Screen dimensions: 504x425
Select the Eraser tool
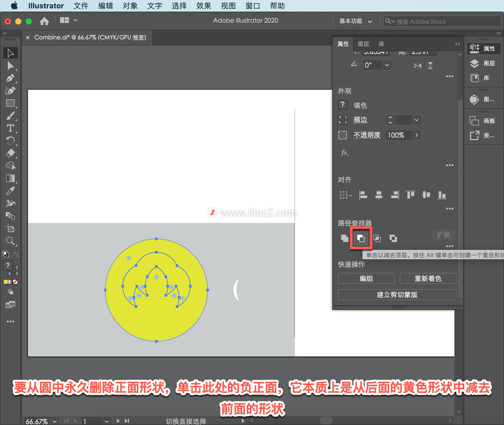pos(10,153)
